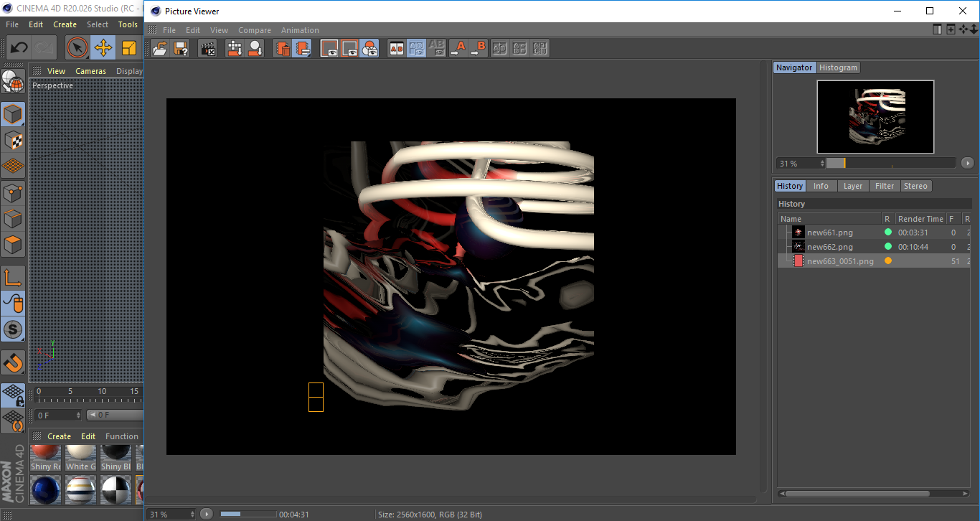Open an image in Picture Viewer
980x521 pixels.
tap(161, 48)
